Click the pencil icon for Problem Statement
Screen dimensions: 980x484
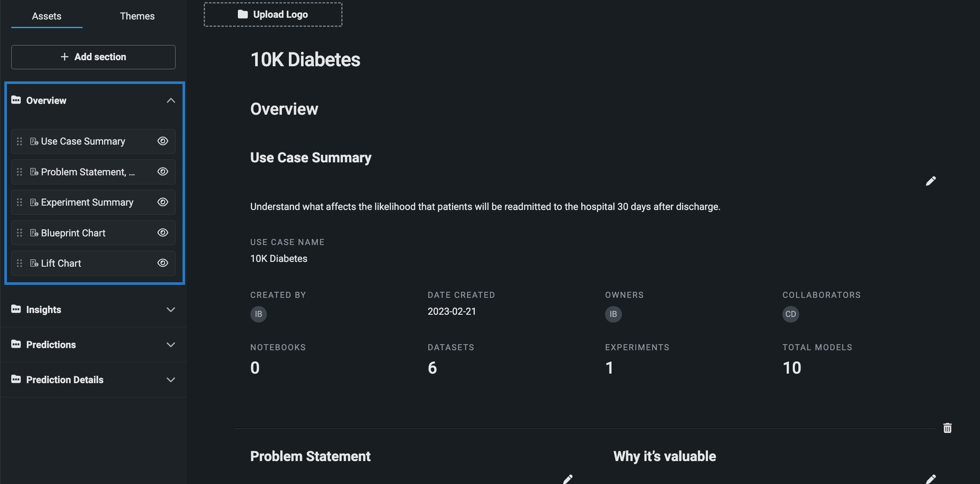tap(568, 479)
